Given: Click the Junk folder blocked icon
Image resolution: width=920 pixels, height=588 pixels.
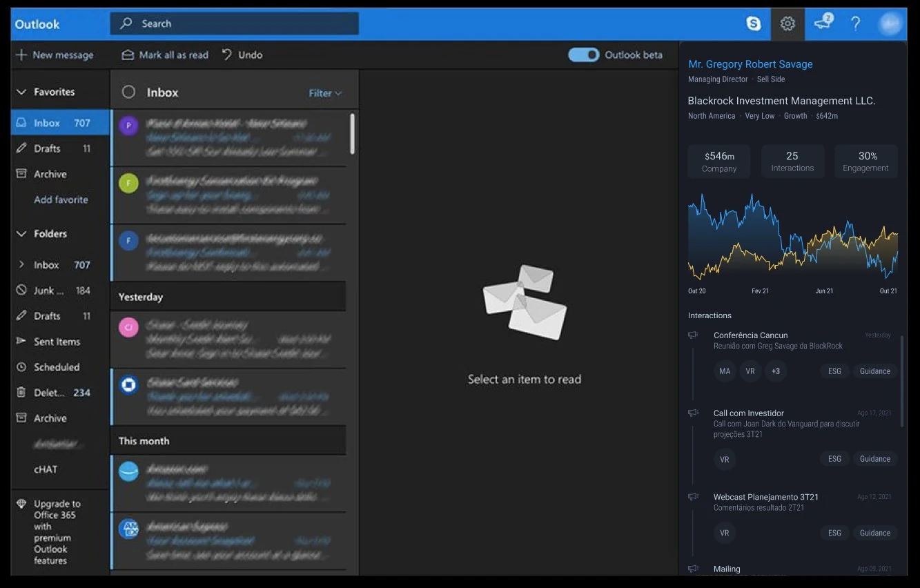Looking at the screenshot, I should [x=21, y=291].
